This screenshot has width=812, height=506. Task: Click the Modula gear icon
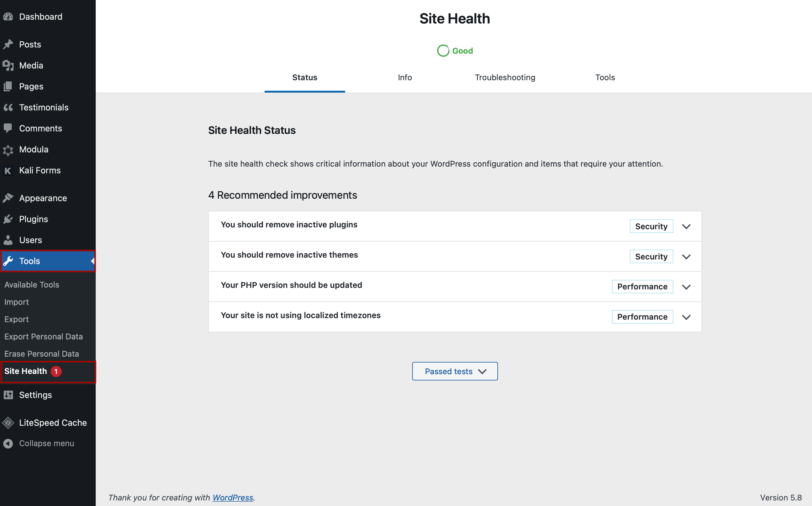click(8, 150)
